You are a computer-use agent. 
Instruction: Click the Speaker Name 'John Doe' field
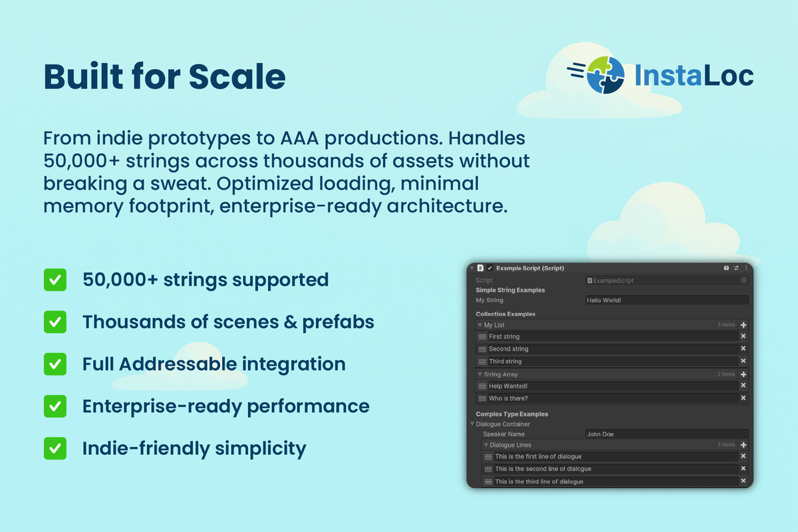(x=666, y=434)
